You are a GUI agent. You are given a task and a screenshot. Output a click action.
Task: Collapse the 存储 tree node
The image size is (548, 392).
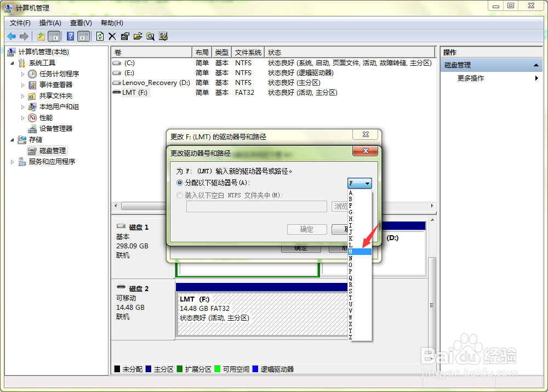click(x=12, y=140)
